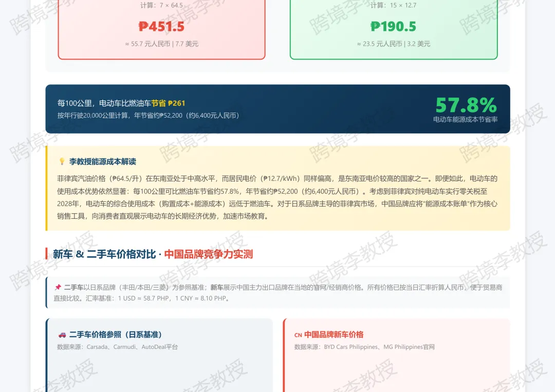
Task: Click the 中国品牌新车价格 card title
Action: point(334,334)
